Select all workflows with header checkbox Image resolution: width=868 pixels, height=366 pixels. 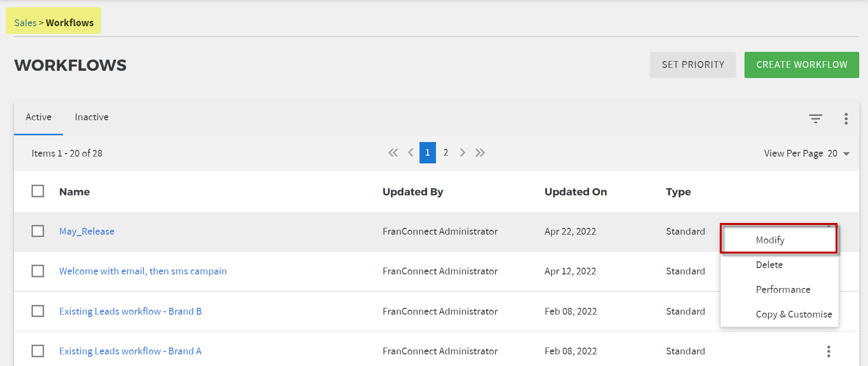38,191
